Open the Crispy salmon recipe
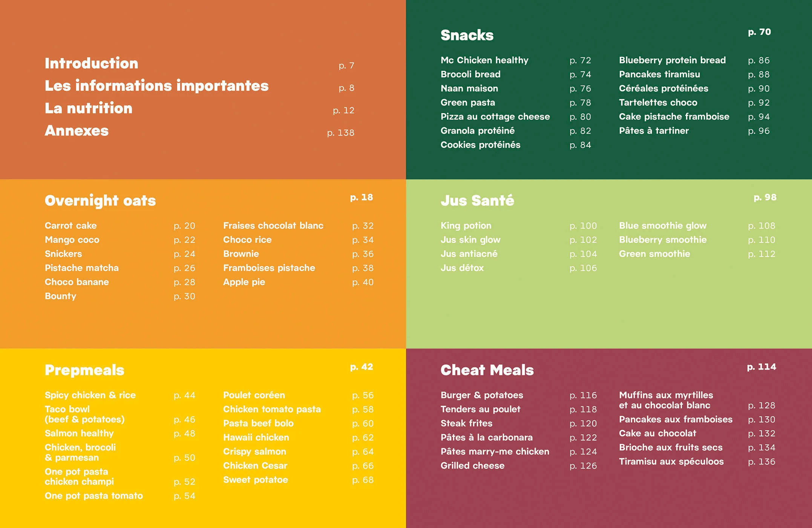The image size is (812, 528). tap(254, 451)
